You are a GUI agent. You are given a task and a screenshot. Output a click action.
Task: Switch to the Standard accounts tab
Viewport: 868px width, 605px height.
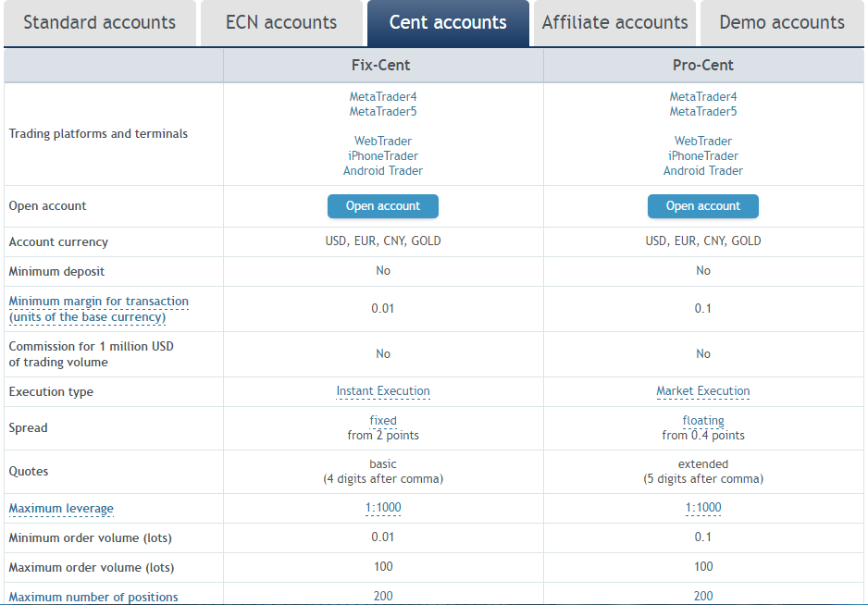click(100, 23)
